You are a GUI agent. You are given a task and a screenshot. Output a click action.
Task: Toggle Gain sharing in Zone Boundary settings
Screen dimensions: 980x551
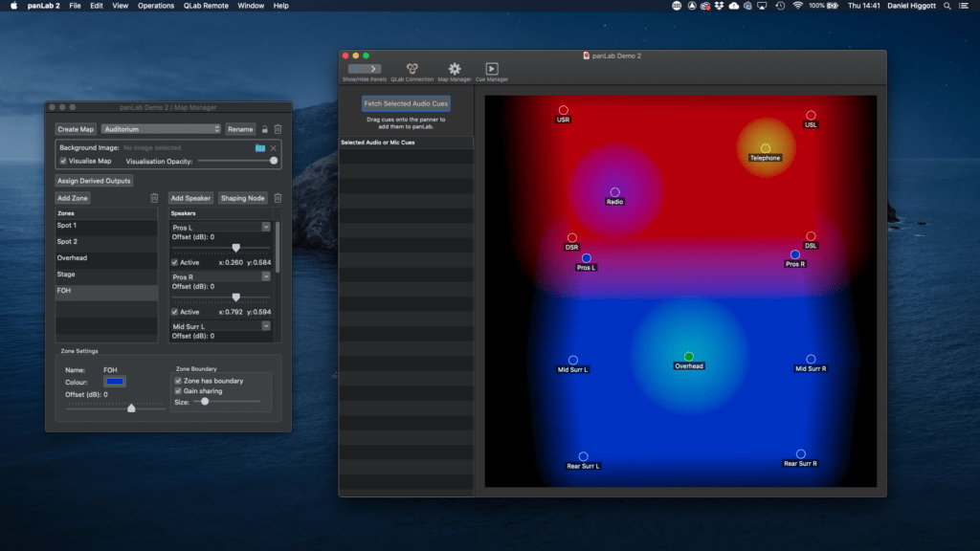pyautogui.click(x=179, y=390)
